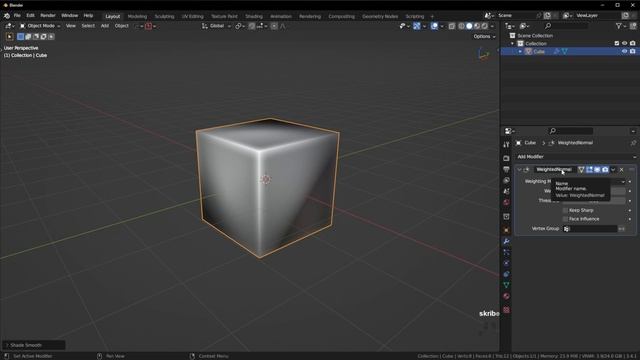
Task: Open the Object Data properties tab
Action: coord(506,285)
